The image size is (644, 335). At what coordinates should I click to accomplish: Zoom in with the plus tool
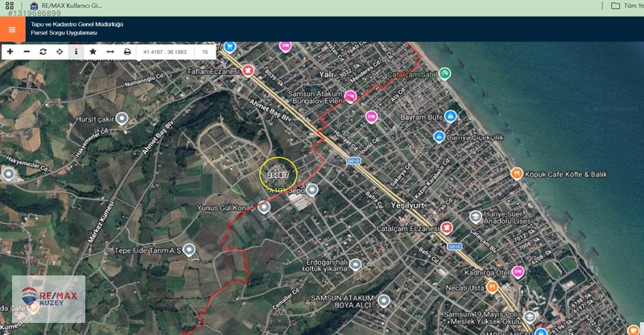pyautogui.click(x=10, y=52)
